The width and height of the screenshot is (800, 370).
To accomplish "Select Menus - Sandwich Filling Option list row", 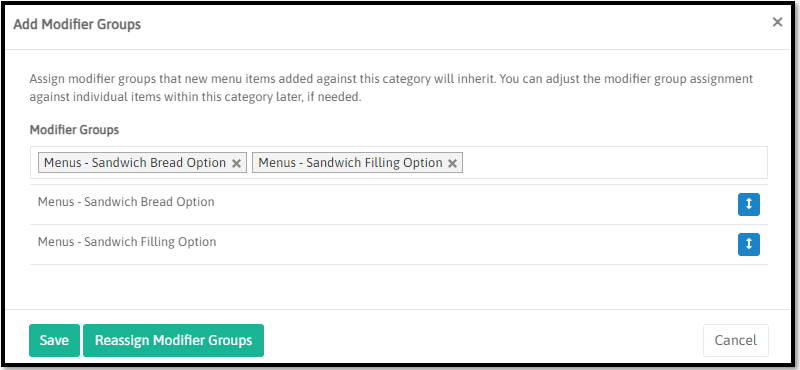I will point(399,244).
